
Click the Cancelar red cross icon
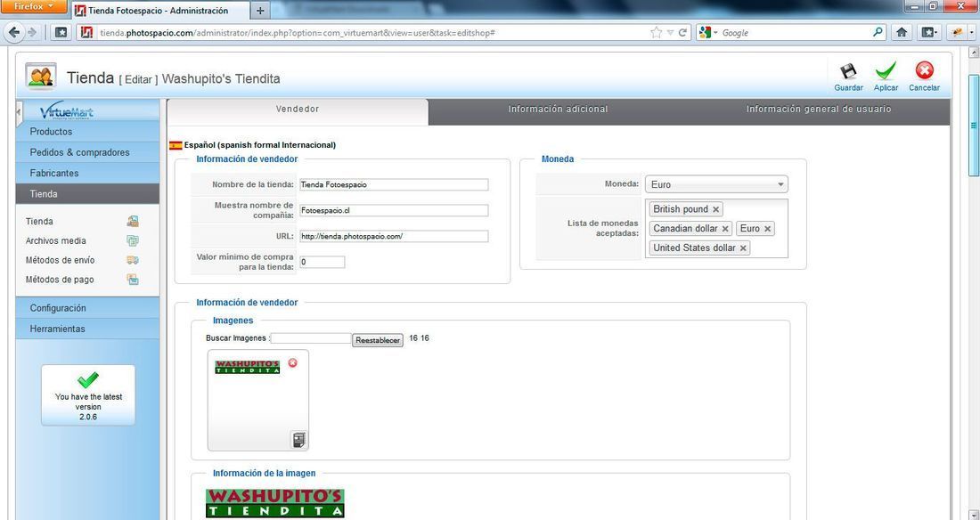(x=925, y=70)
